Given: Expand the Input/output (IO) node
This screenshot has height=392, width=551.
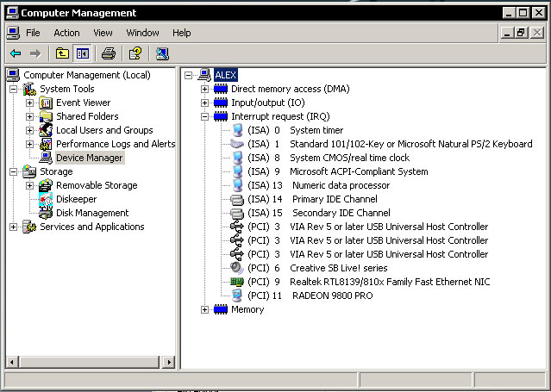Looking at the screenshot, I should click(x=204, y=103).
